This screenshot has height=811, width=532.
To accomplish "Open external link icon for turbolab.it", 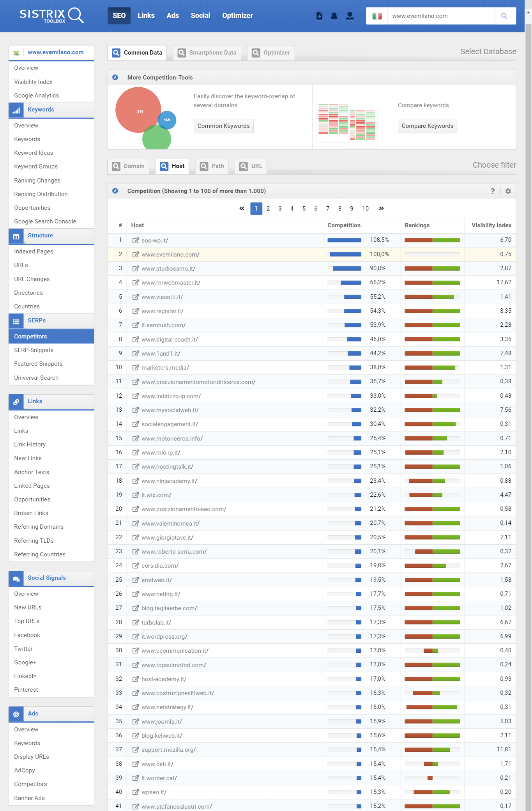I will click(136, 623).
